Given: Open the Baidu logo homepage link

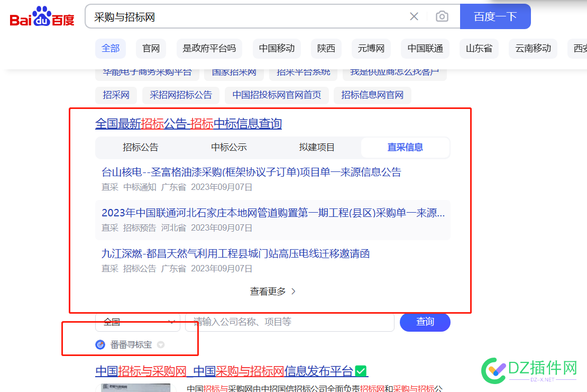Looking at the screenshot, I should [42, 17].
